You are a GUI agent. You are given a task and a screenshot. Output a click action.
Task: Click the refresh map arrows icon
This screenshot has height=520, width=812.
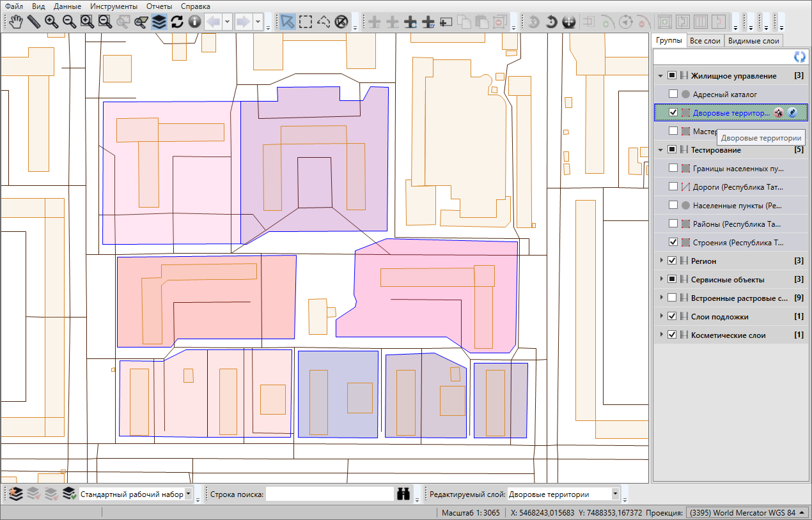(177, 22)
